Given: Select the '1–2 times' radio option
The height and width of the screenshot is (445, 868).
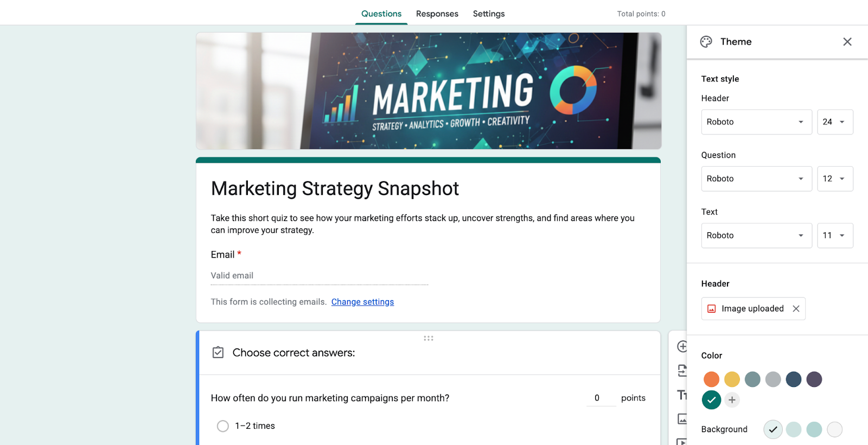Looking at the screenshot, I should [222, 426].
